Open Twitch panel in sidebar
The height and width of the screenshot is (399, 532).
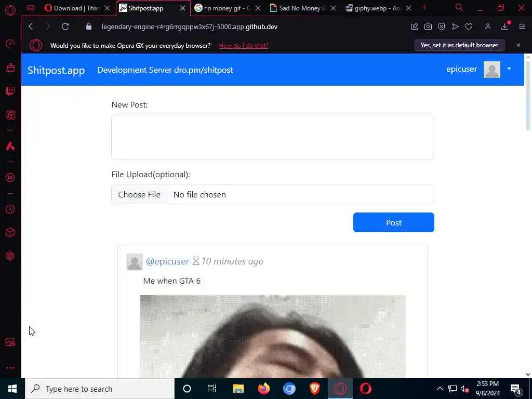[x=10, y=91]
